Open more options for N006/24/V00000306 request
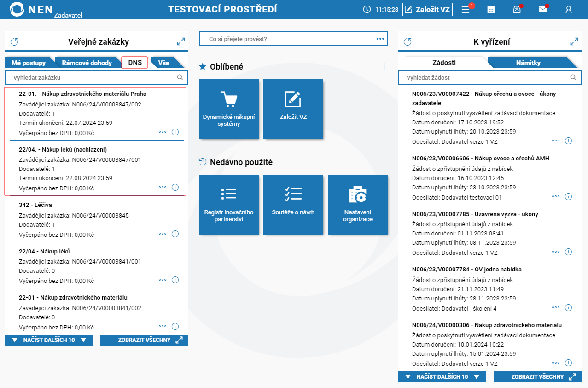Screen dimensions: 588x388 556,363
